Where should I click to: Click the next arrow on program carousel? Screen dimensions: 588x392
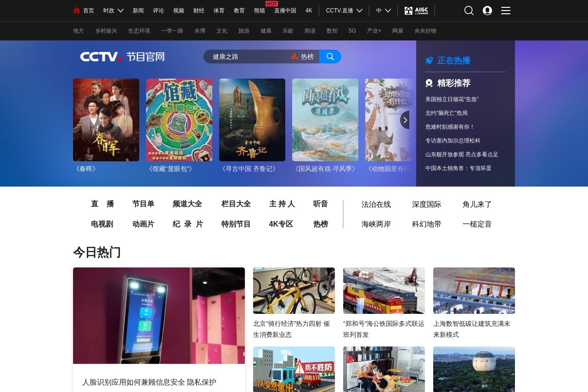pyautogui.click(x=405, y=120)
